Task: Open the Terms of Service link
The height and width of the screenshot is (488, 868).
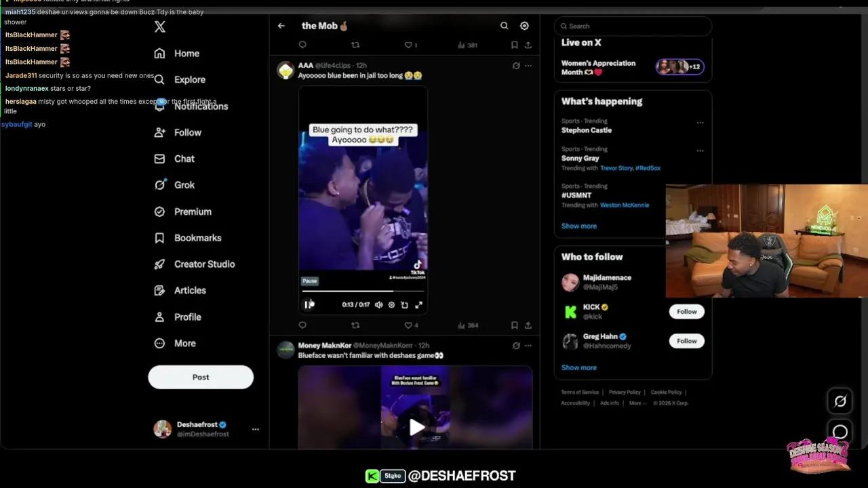Action: coord(580,392)
